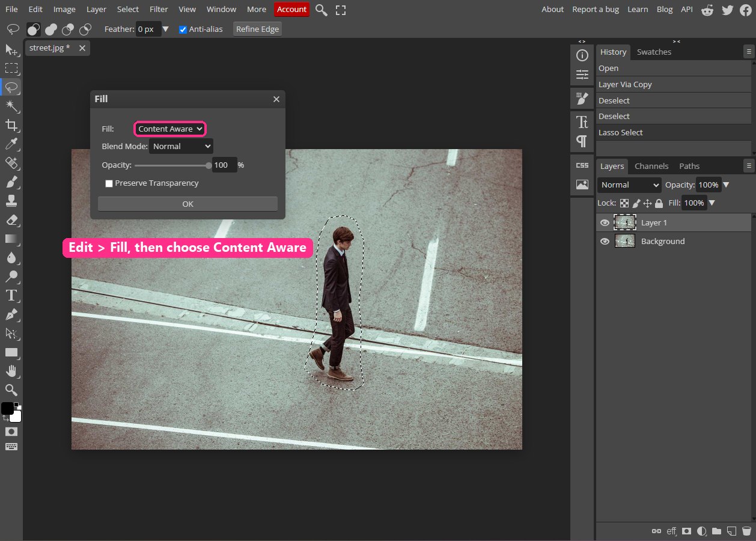Select the Crop tool

coord(11,125)
